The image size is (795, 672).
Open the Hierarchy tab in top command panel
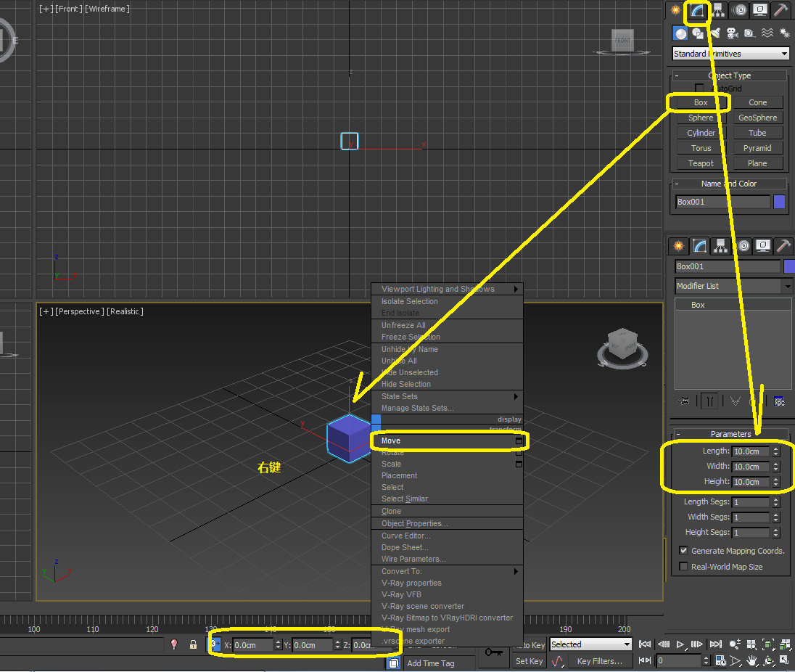(718, 10)
